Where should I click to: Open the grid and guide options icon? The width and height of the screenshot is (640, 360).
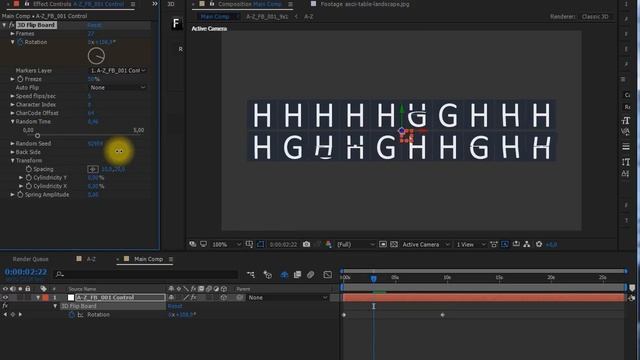pyautogui.click(x=249, y=244)
